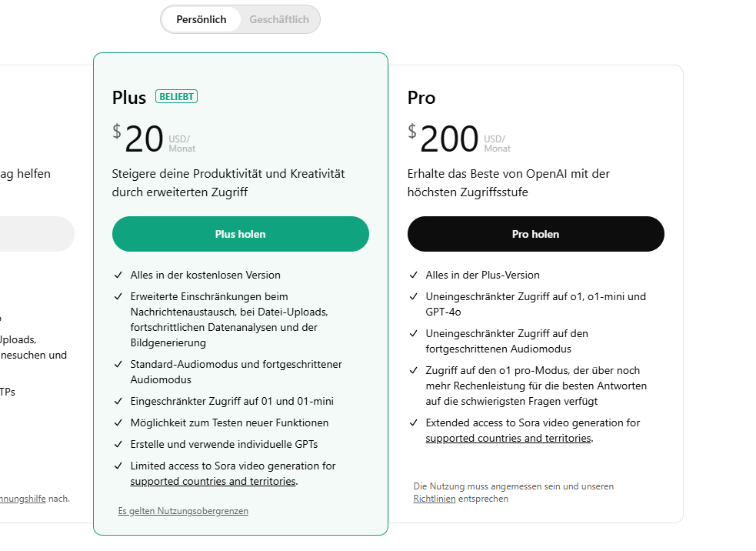Click checkmark beside "Zugriff auf den o1 pro-Modus"
Screen dimensions: 756x551
pos(414,370)
